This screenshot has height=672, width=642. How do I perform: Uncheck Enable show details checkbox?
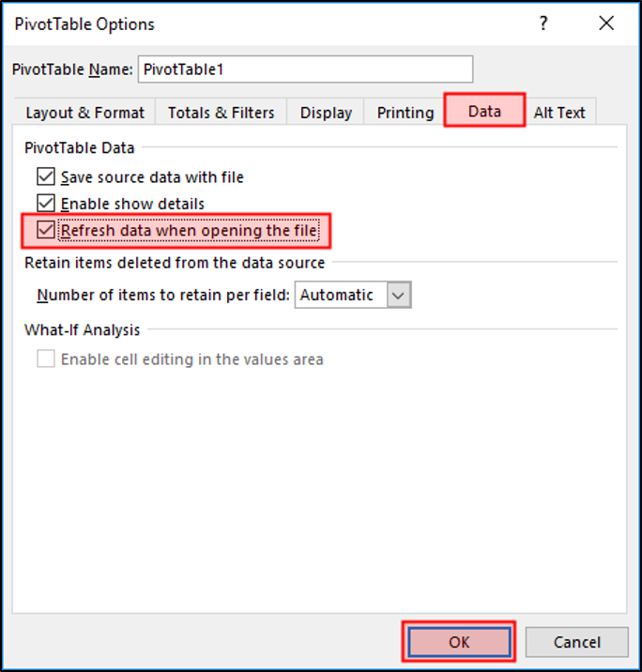click(x=46, y=203)
